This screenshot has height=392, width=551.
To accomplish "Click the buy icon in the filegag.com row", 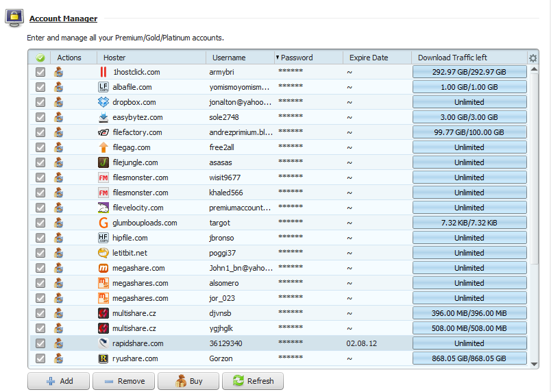I will tap(59, 147).
